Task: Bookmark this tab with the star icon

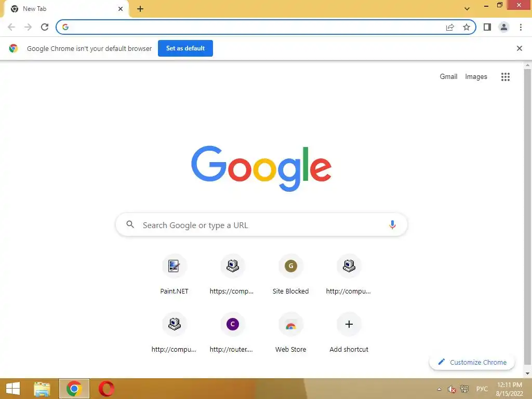Action: [467, 27]
